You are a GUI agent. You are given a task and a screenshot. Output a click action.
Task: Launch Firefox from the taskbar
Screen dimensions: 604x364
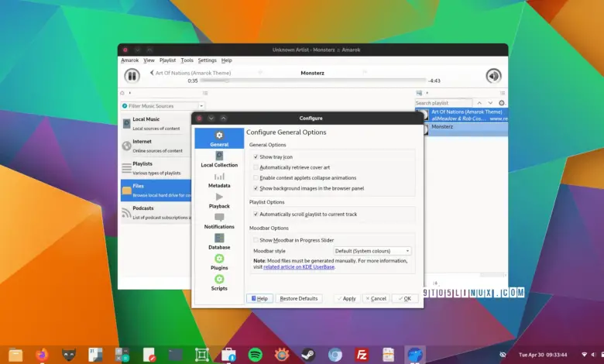click(42, 355)
